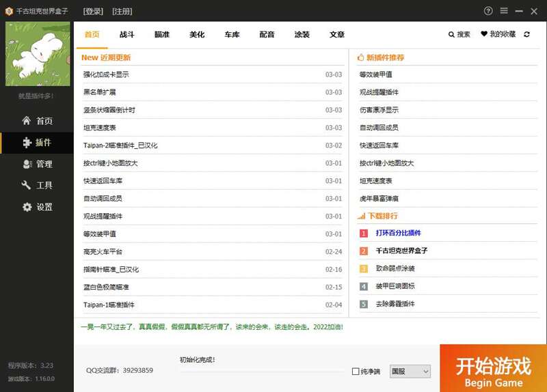Switch to the 战斗 tab

(x=127, y=35)
